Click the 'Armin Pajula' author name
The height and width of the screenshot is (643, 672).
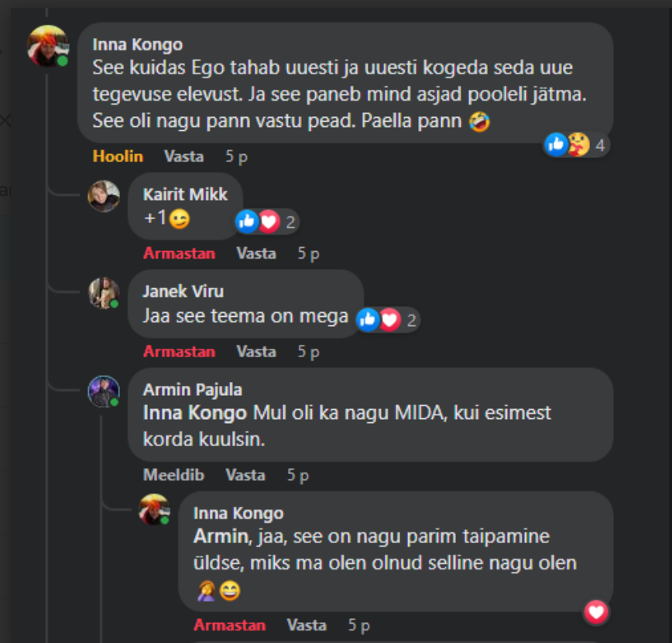pyautogui.click(x=192, y=390)
